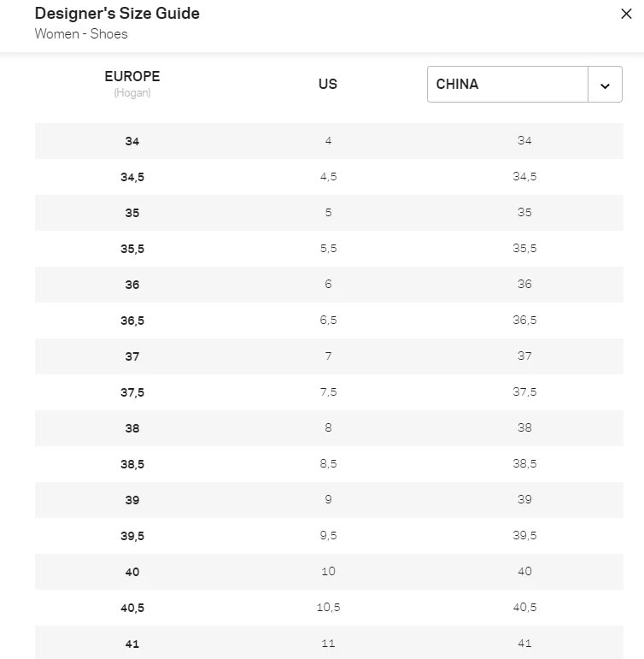This screenshot has height=659, width=644.
Task: Select the Europe size 34 row
Action: (x=132, y=141)
